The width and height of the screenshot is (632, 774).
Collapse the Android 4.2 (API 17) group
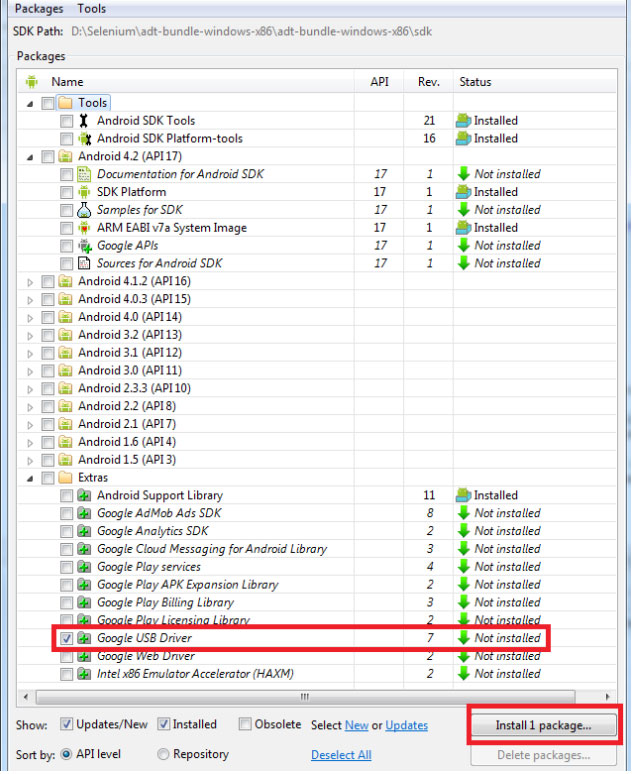29,157
